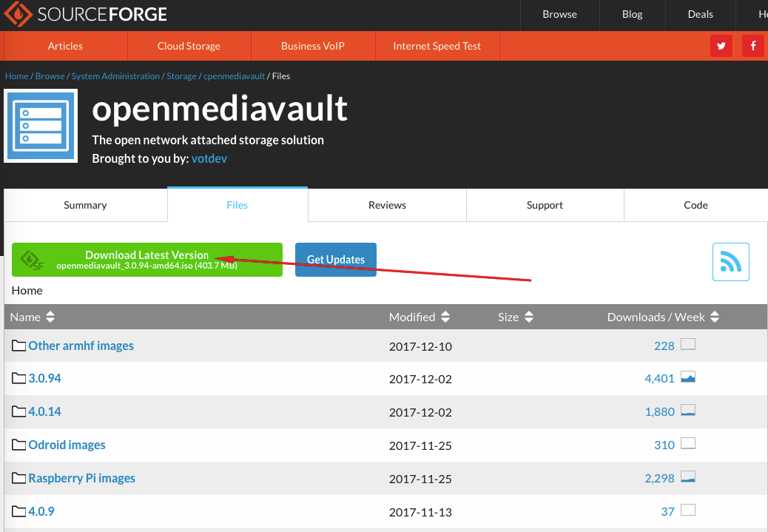Viewport: 768px width, 532px height.
Task: Click folder icon beside Other armhf images
Action: [18, 346]
